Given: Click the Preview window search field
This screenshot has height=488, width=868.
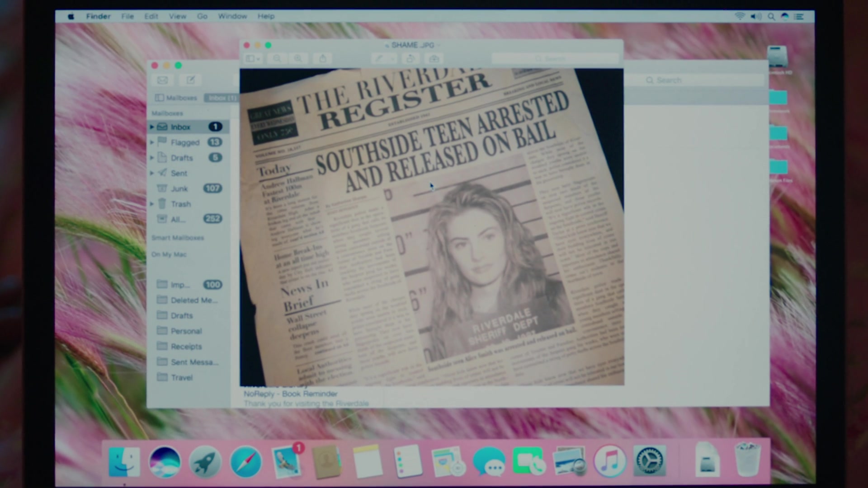Looking at the screenshot, I should (x=555, y=59).
